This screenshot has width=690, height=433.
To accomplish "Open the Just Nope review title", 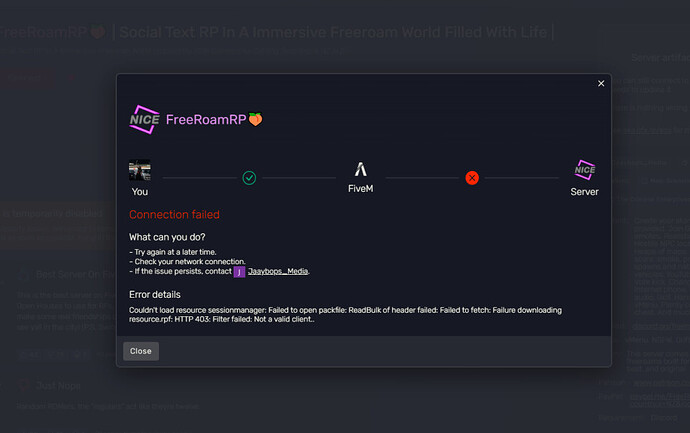I will [x=58, y=386].
